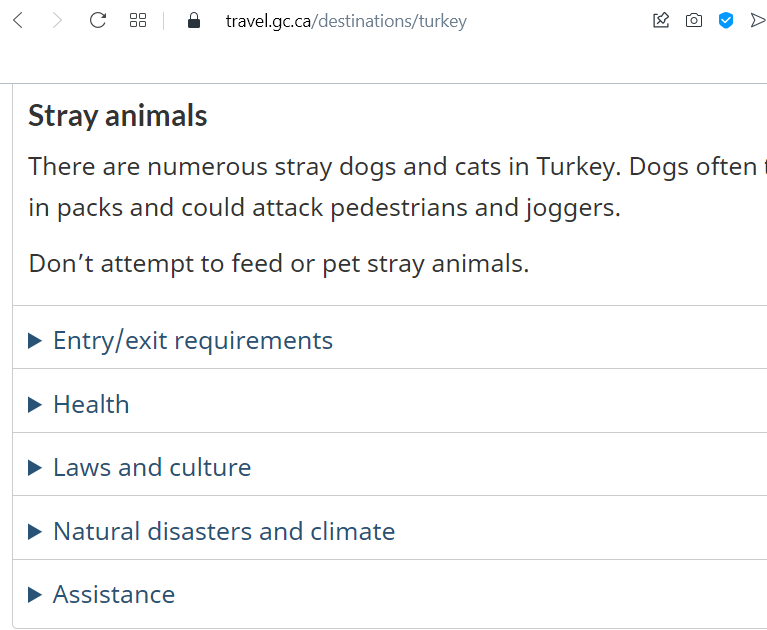Click the paragraph about numerous stray dogs
The height and width of the screenshot is (630, 767).
[390, 187]
